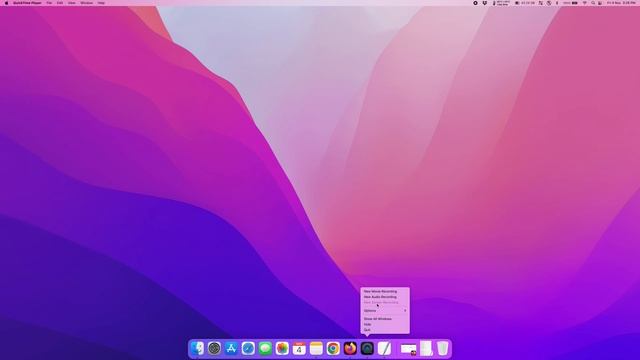640x360 pixels.
Task: Open the Edit menu in menu bar
Action: [x=60, y=3]
